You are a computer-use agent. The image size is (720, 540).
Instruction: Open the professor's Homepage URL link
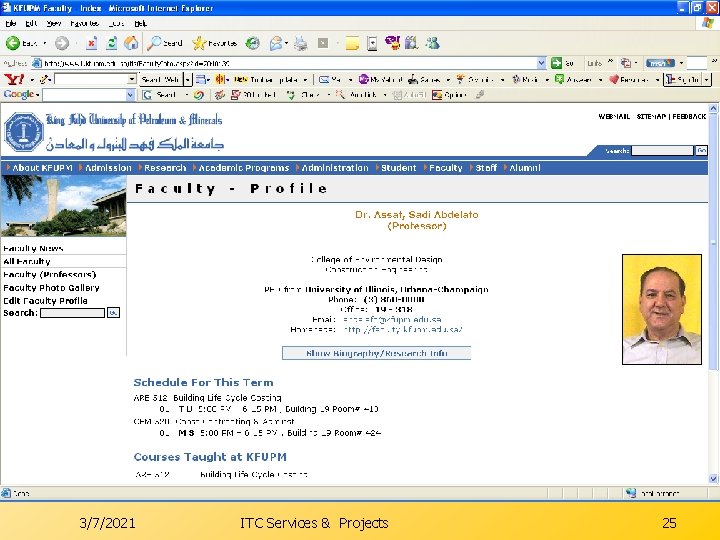coord(403,330)
